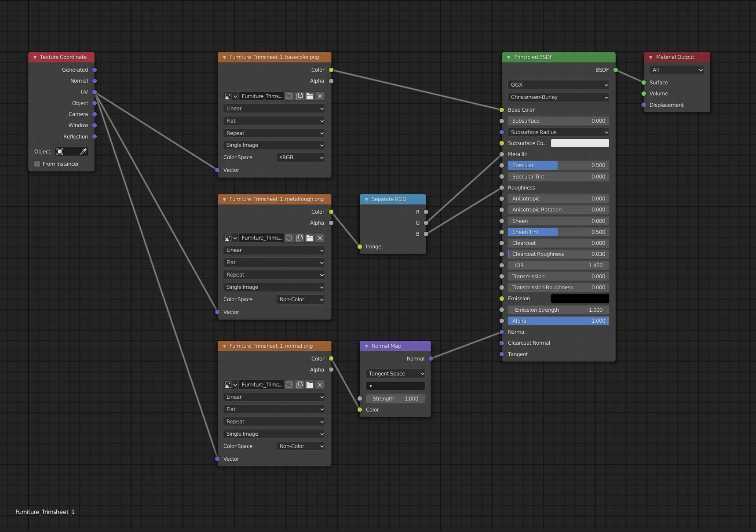The height and width of the screenshot is (532, 756).
Task: Open Repeat extension dropdown on normal.png node
Action: [274, 422]
